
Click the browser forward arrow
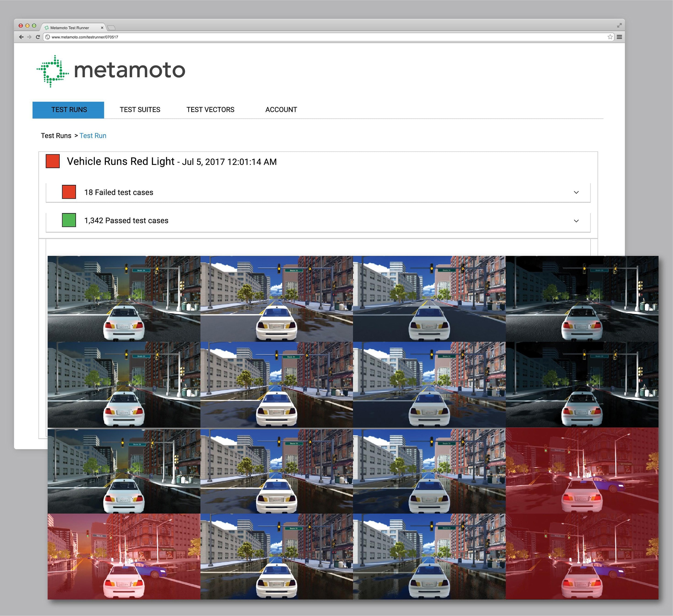pos(29,37)
